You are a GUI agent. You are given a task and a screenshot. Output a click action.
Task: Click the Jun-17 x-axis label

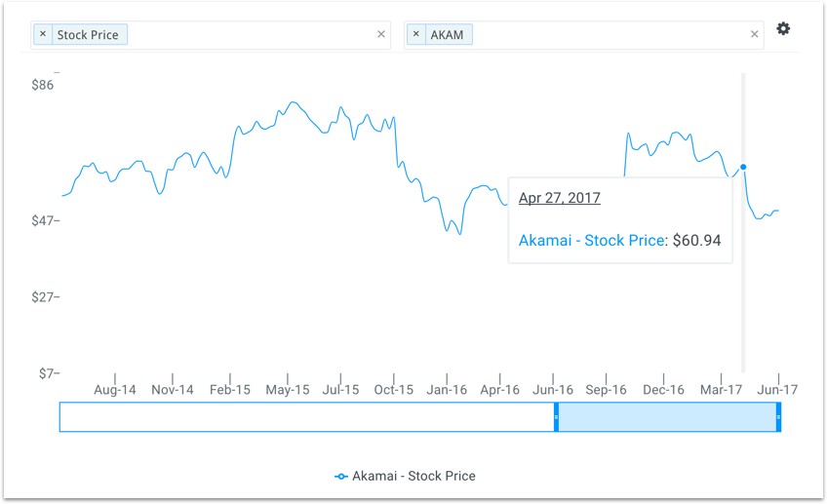click(x=777, y=390)
